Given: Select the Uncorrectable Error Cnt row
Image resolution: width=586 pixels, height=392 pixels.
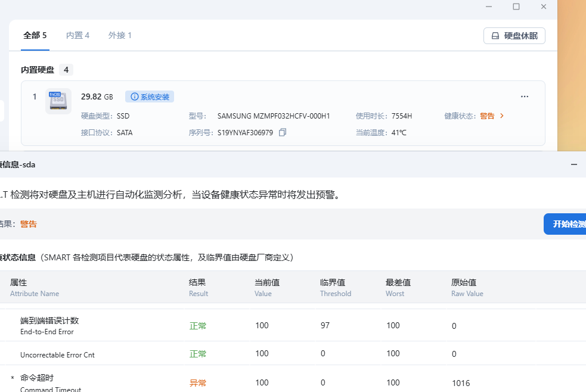Looking at the screenshot, I should coord(293,353).
